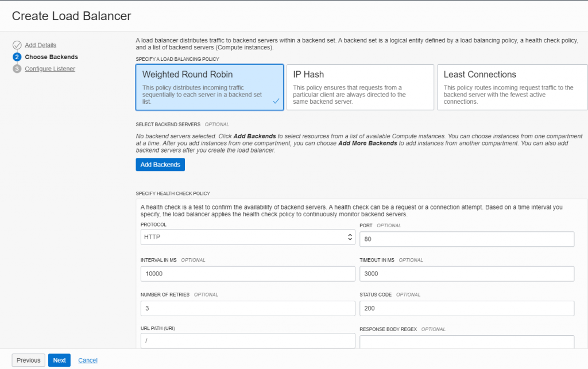Image resolution: width=588 pixels, height=369 pixels.
Task: Go to the Configure Listener step link
Action: coord(50,69)
